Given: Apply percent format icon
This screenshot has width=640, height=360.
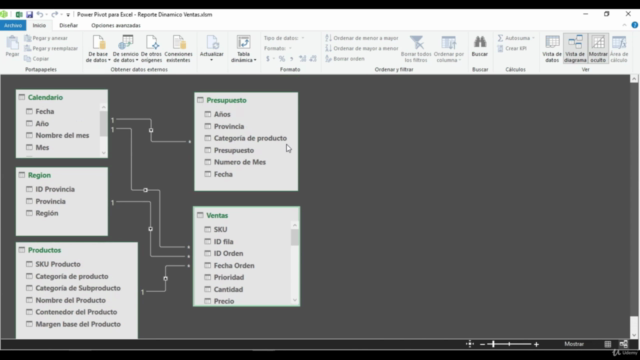Looking at the screenshot, I should tap(282, 59).
